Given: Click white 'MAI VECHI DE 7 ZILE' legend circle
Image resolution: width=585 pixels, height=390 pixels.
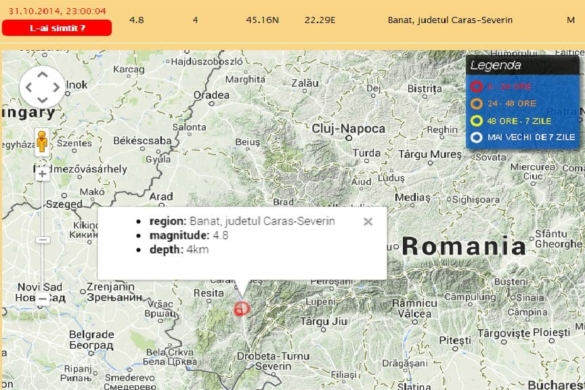Looking at the screenshot, I should pos(476,137).
